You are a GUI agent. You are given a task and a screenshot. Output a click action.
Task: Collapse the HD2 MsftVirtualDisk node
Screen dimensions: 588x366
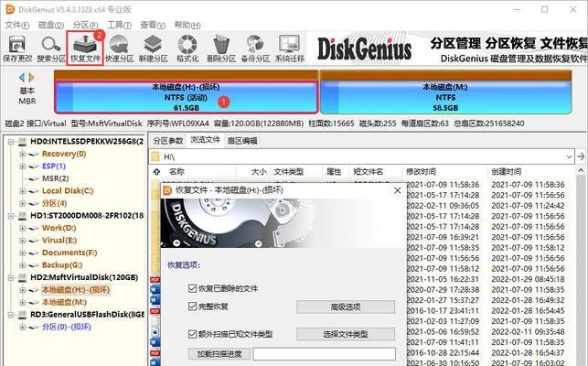(x=11, y=278)
